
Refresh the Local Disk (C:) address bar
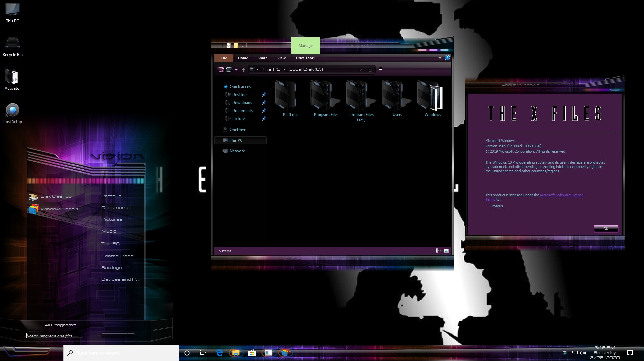click(370, 70)
